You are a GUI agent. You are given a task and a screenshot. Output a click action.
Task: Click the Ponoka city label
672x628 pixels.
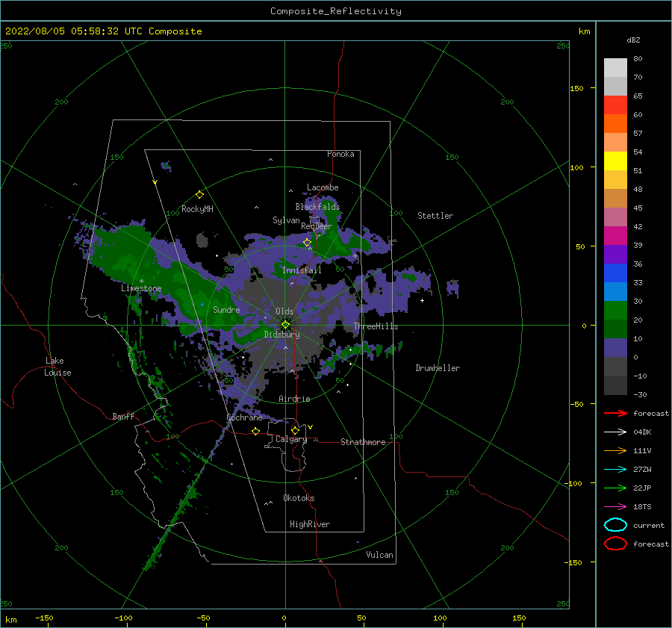point(340,154)
